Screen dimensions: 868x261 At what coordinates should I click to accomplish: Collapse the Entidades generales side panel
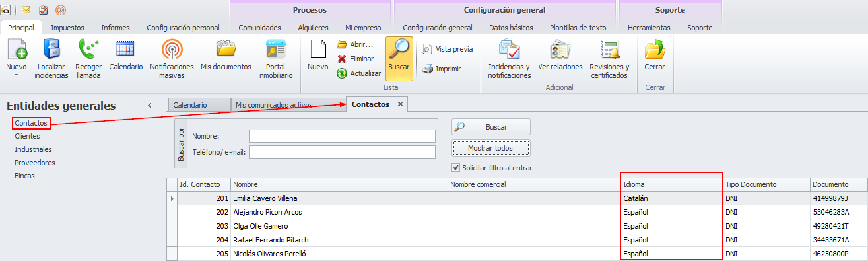point(150,106)
